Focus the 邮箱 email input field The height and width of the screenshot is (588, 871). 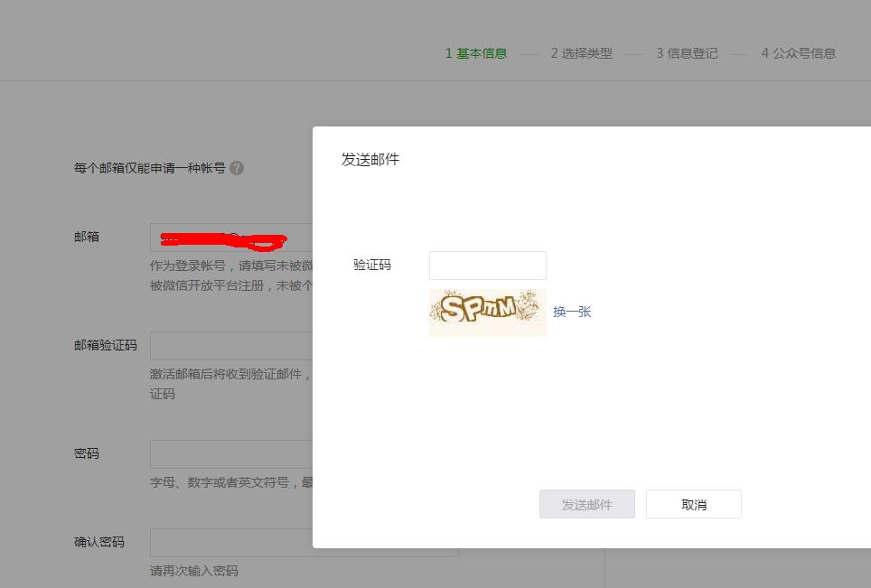point(230,238)
